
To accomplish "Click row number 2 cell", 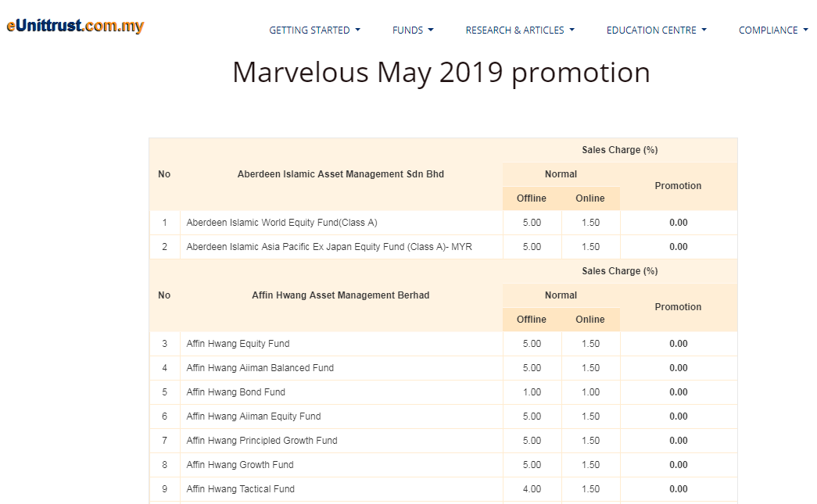I will click(x=165, y=247).
